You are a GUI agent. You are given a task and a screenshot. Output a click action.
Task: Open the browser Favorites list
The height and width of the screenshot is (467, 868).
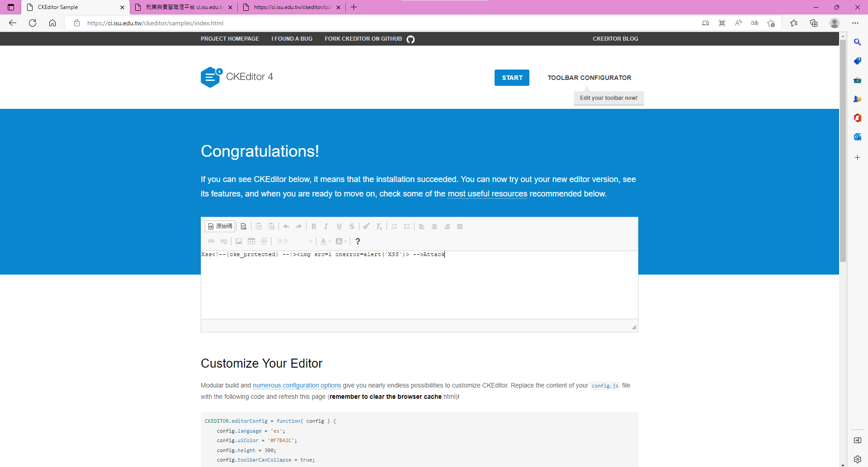tap(794, 23)
